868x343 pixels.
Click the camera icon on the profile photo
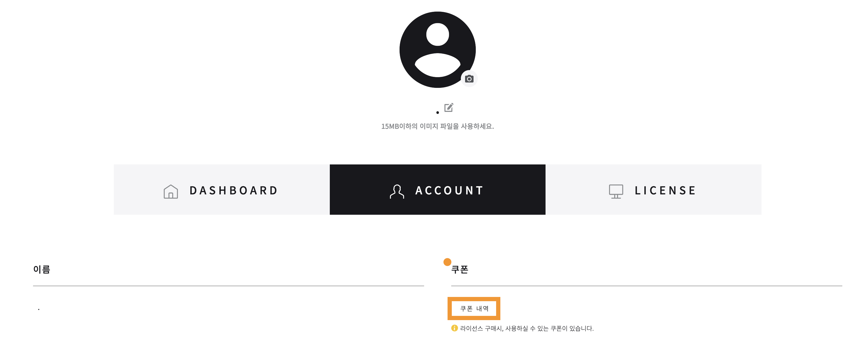tap(469, 79)
